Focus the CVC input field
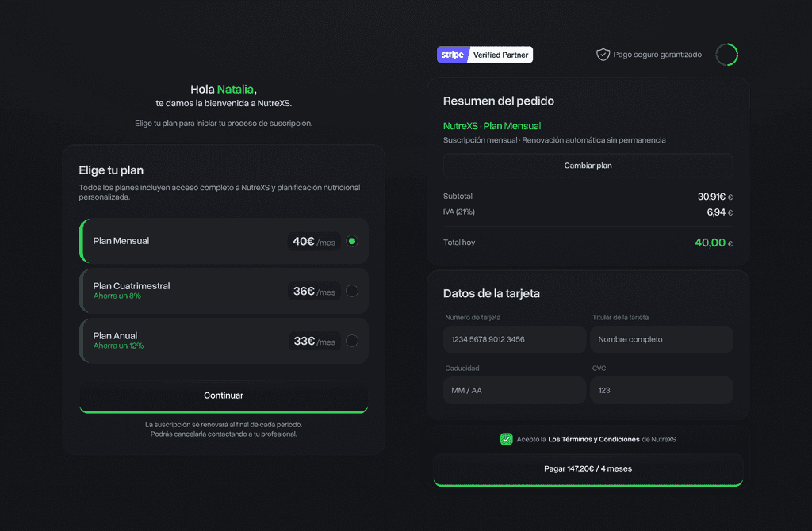The width and height of the screenshot is (812, 531). (661, 390)
